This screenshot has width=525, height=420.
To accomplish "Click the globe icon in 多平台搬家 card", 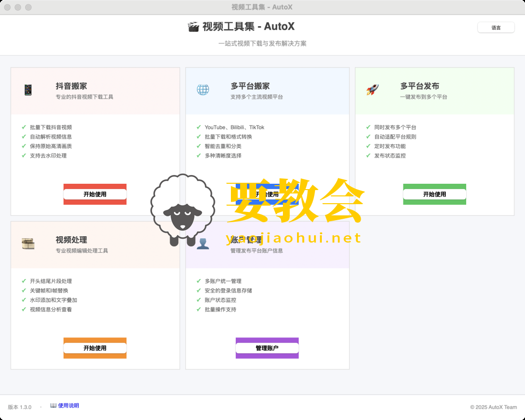I will coord(203,90).
